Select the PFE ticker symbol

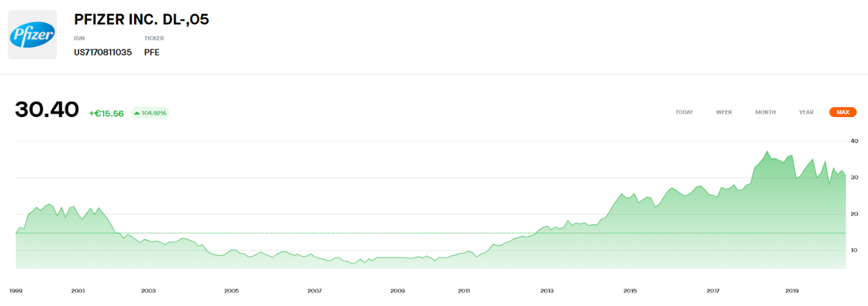tap(152, 52)
